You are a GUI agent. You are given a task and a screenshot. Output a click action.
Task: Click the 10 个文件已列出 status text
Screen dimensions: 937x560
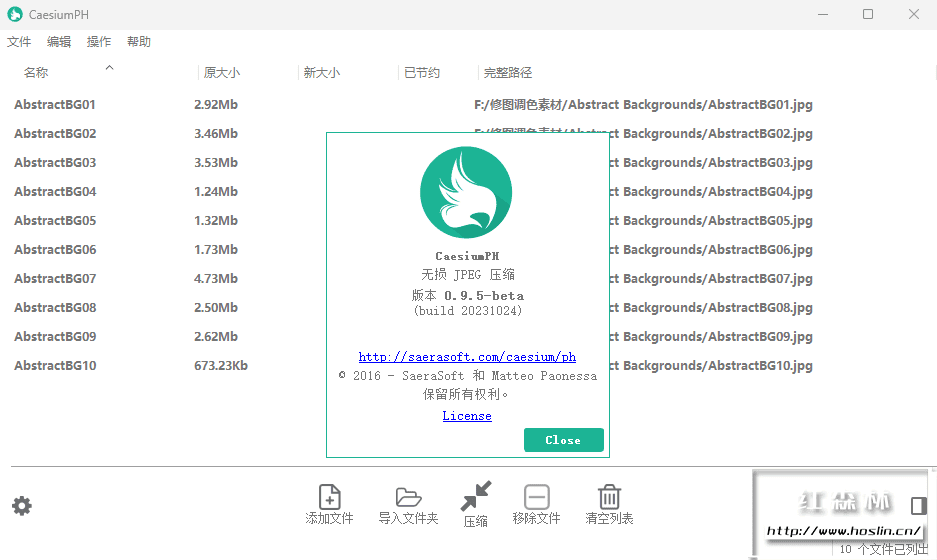coord(884,549)
